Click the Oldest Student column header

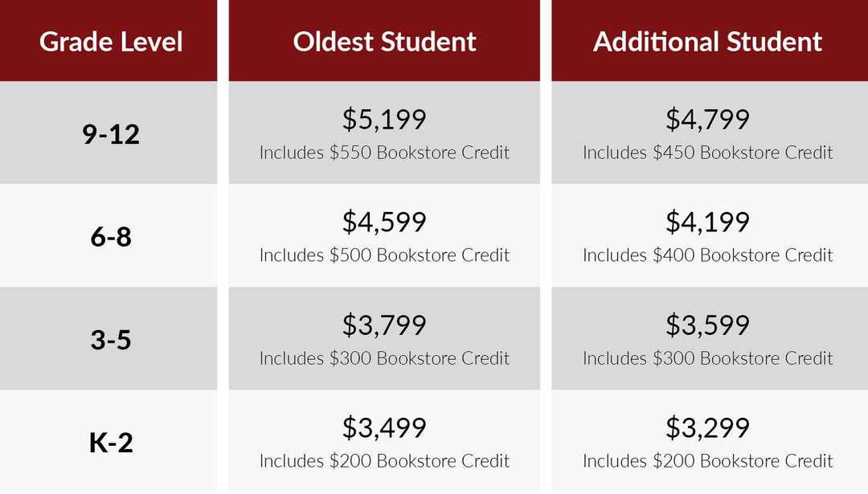tap(384, 42)
